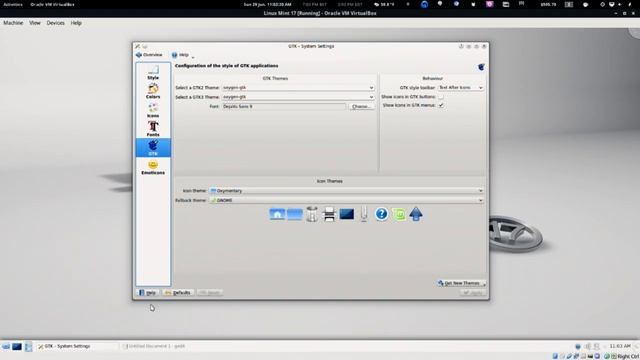Click the trash can preview icon
This screenshot has width=640, height=360.
[x=312, y=214]
